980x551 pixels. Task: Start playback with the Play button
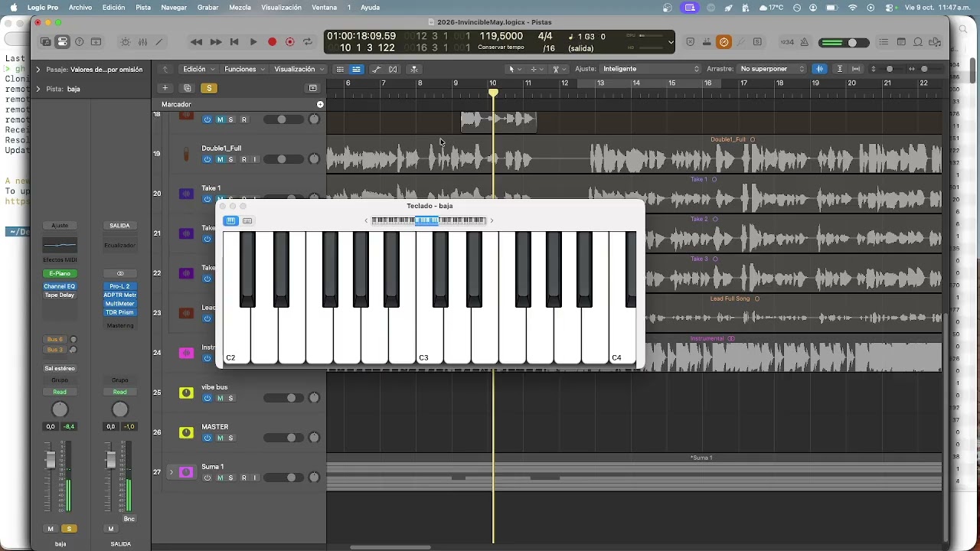coord(253,42)
